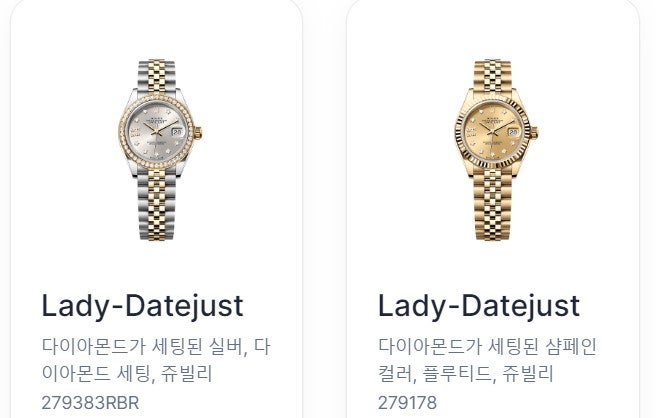
Task: Select reference number 279383RBR
Action: coord(90,403)
